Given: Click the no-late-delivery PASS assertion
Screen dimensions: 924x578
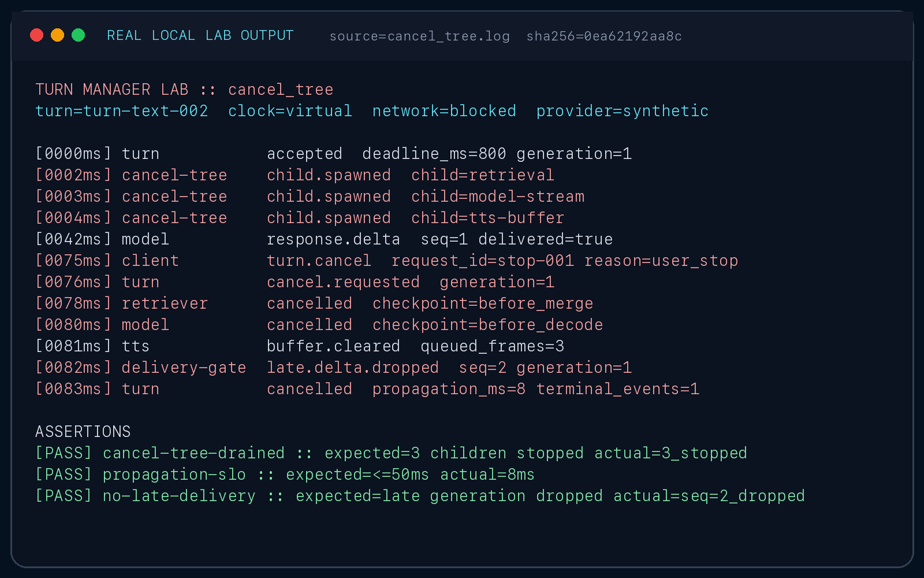Looking at the screenshot, I should (420, 496).
